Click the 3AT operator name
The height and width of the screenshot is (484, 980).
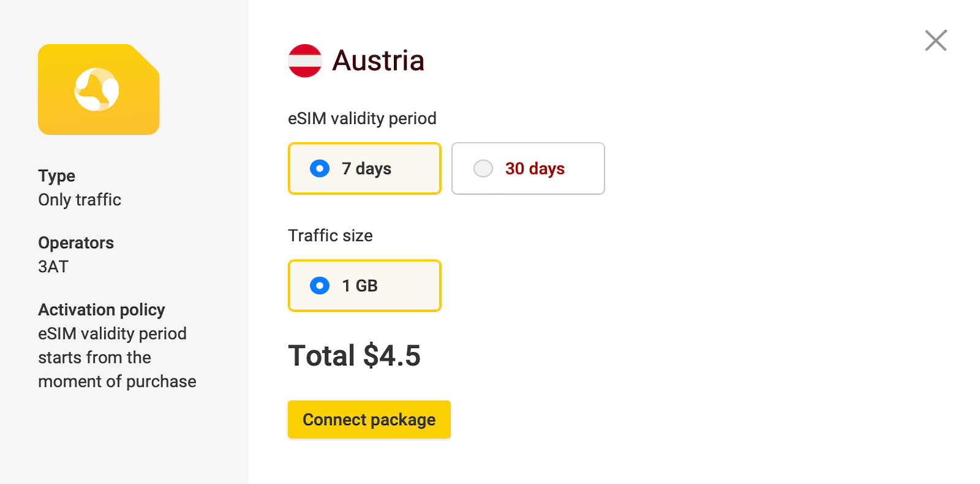click(x=53, y=267)
